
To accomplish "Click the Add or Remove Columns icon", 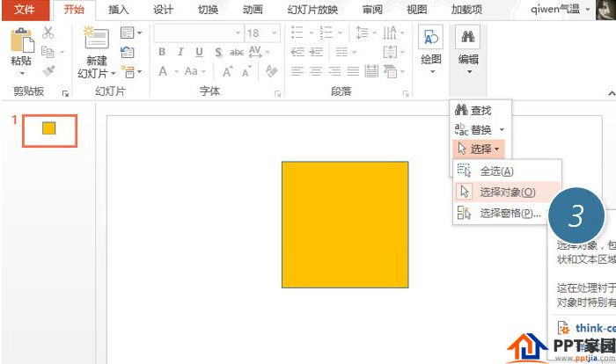I will tap(341, 52).
